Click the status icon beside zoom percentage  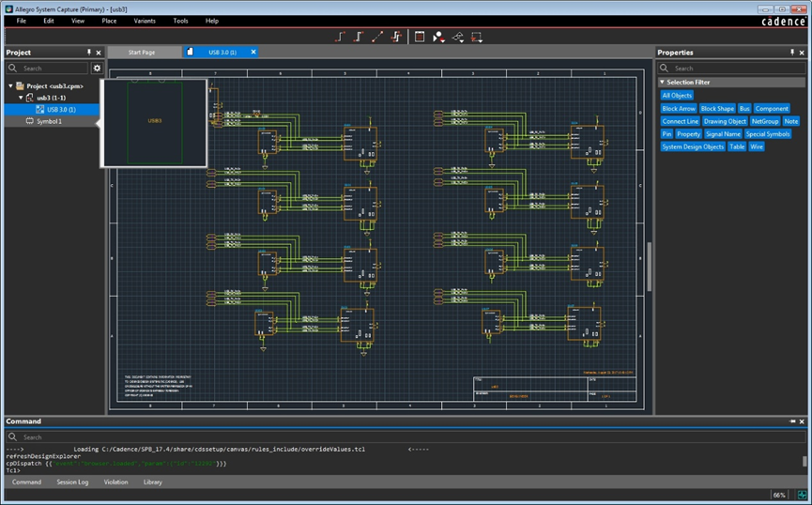(x=801, y=495)
